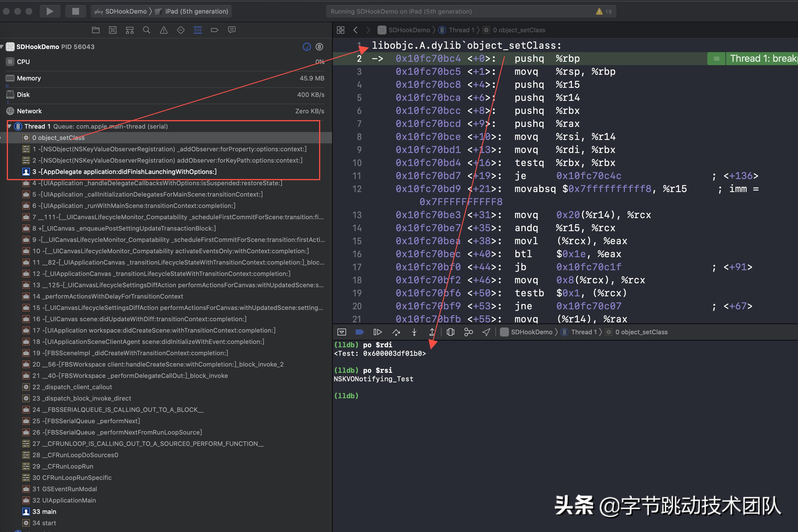Collapse Thread 1 in debug navigator
This screenshot has height=532, width=798.
10,126
